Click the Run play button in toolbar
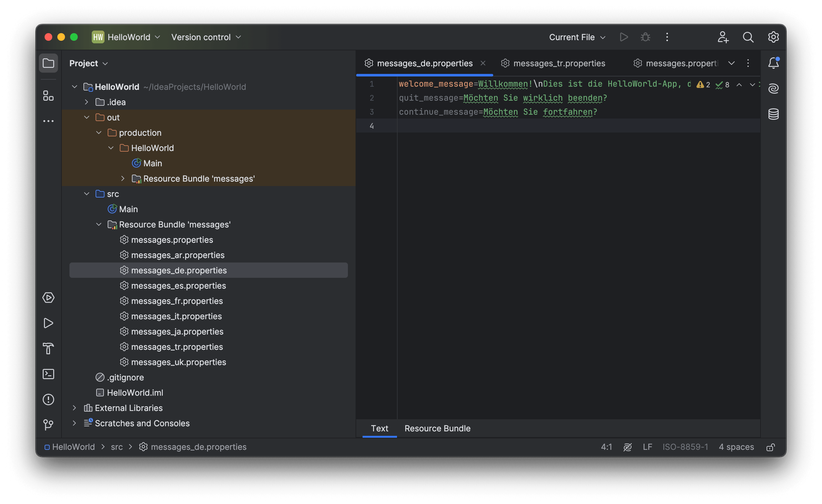 pos(624,37)
